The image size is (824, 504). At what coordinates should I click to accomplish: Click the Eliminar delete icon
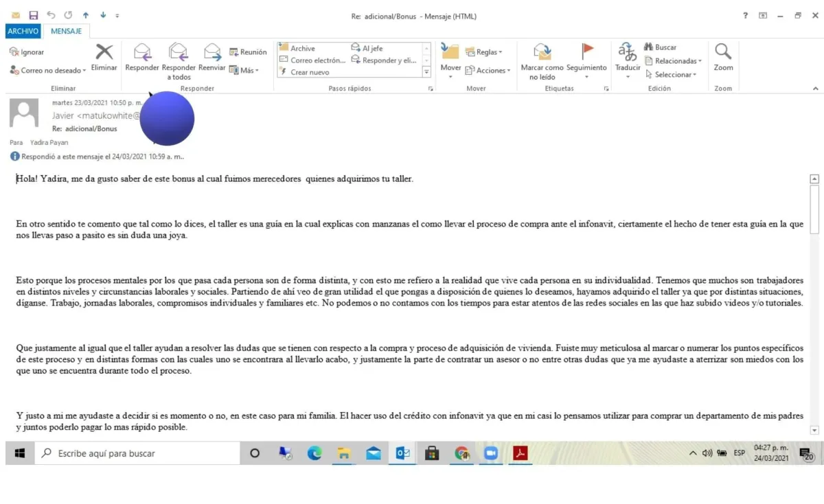(x=104, y=52)
